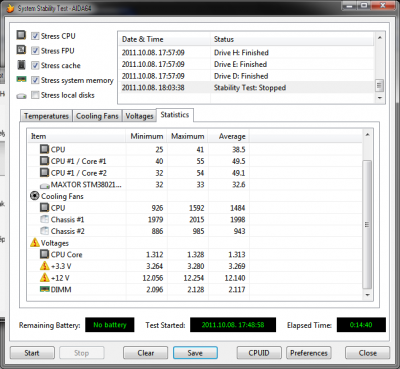
Task: Click the '38.5' CPU average temperature value
Action: (239, 149)
